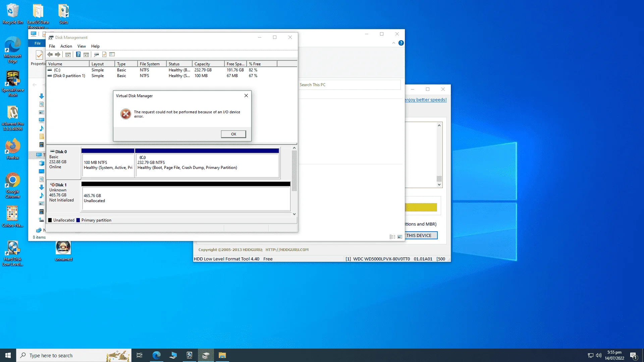Click the red error icon in Virtual Disk Manager
This screenshot has height=362, width=644.
tap(126, 114)
